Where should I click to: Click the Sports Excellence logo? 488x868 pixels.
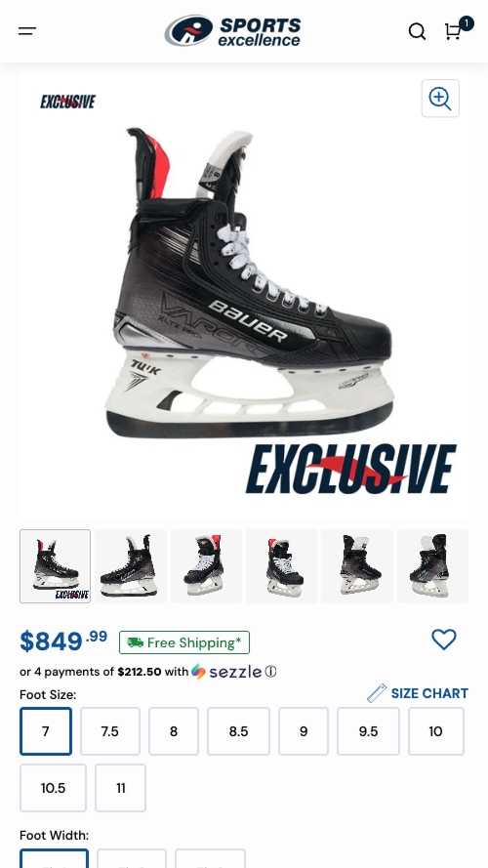[233, 31]
